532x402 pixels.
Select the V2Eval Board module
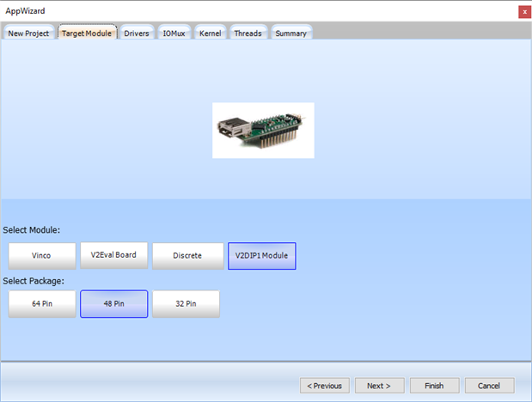coord(113,255)
